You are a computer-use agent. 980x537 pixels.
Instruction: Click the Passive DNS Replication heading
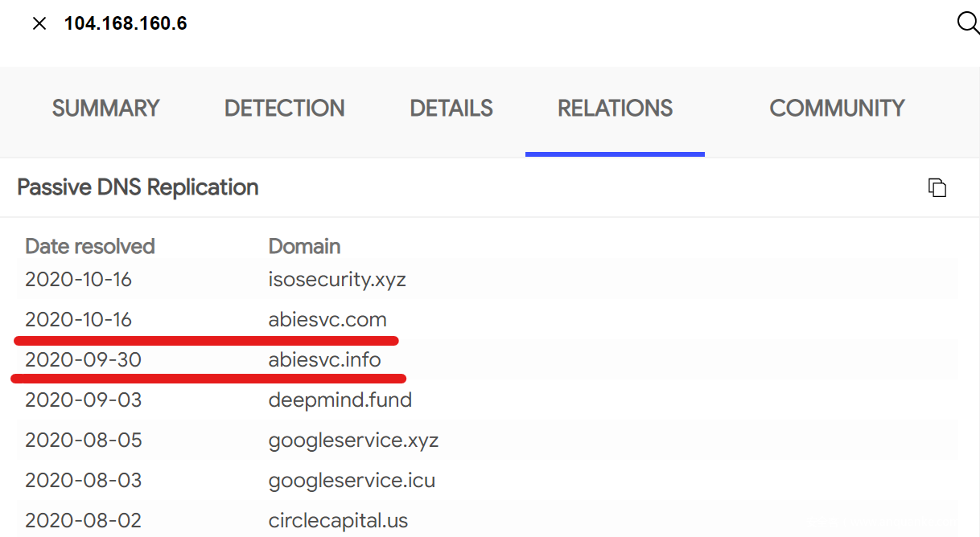[x=138, y=187]
